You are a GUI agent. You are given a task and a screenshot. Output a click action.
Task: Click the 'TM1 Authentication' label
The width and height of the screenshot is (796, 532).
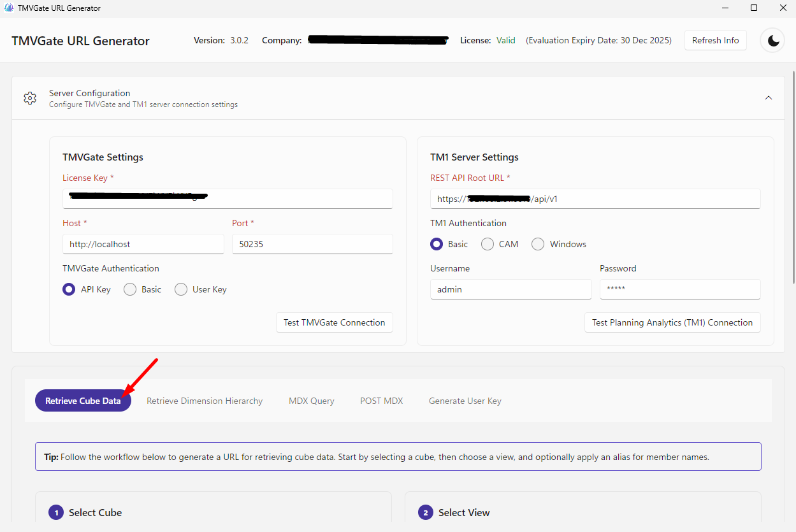468,223
